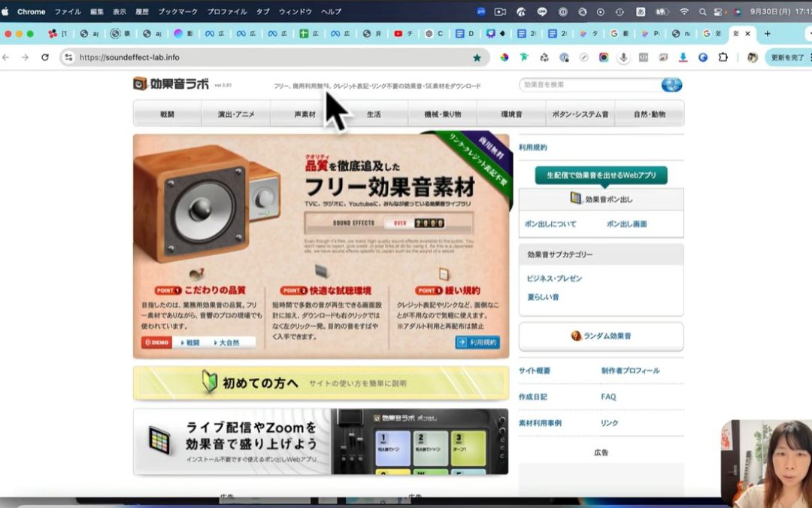Click the Instagram extension icon in the toolbar
The image size is (812, 508).
point(603,57)
